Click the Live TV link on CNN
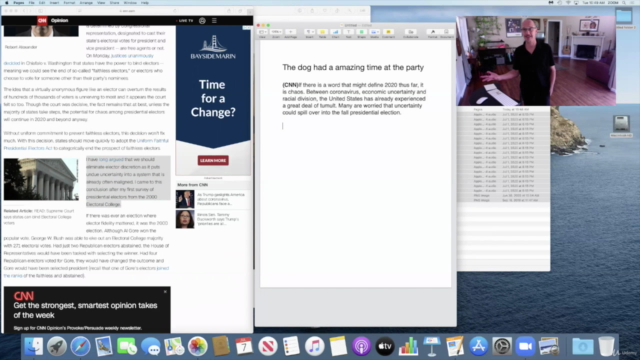This screenshot has height=360, width=640. click(x=185, y=20)
